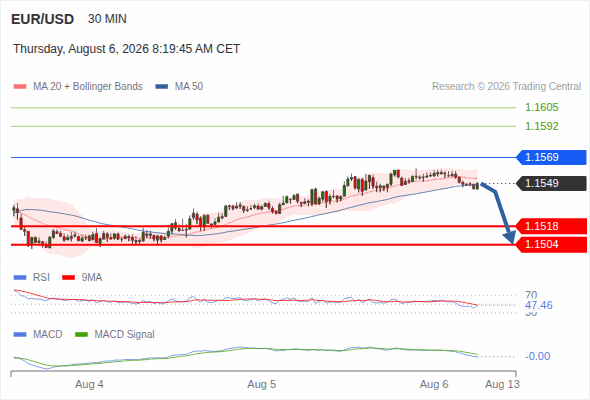This screenshot has width=590, height=400.
Task: Click the MA 20 Bollinger Bands pink swatch
Action: [x=20, y=87]
